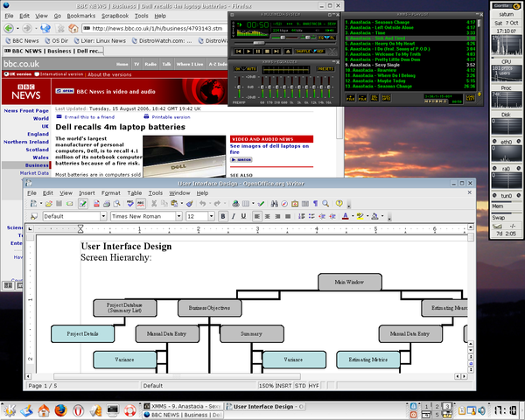
Task: Click XMMS eject button
Action: click(287, 52)
